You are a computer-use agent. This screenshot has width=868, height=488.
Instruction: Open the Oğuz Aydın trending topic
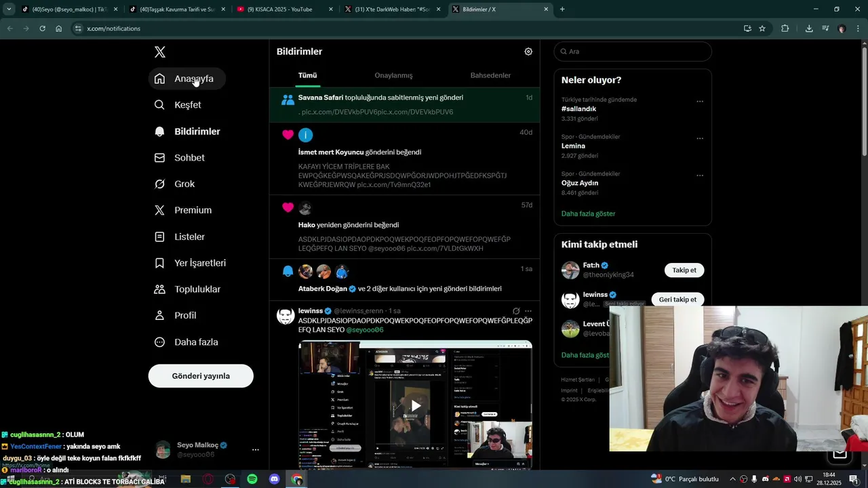pyautogui.click(x=580, y=183)
